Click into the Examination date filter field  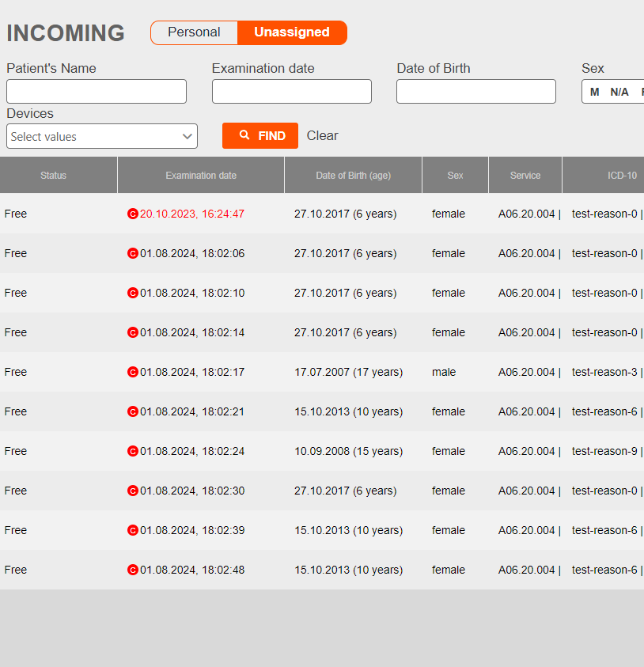(291, 91)
